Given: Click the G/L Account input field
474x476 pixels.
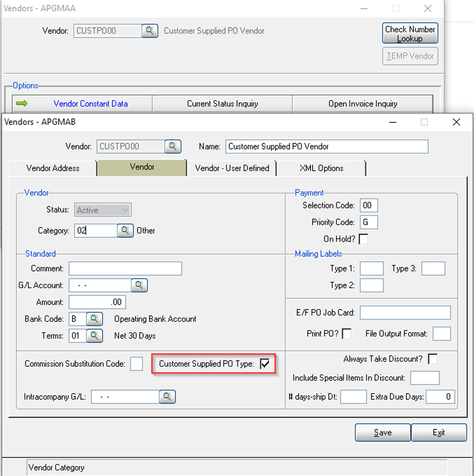Looking at the screenshot, I should click(100, 285).
